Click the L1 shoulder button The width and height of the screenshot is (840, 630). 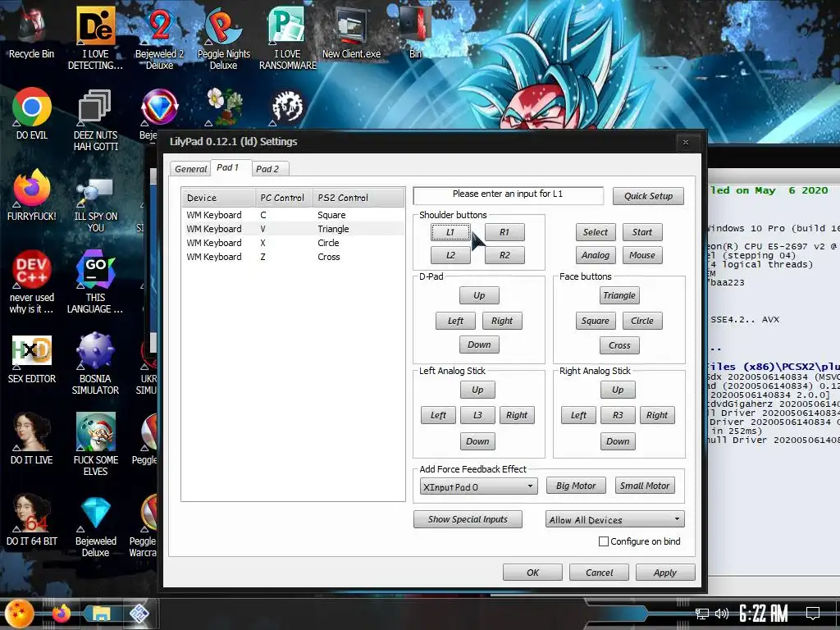(450, 232)
